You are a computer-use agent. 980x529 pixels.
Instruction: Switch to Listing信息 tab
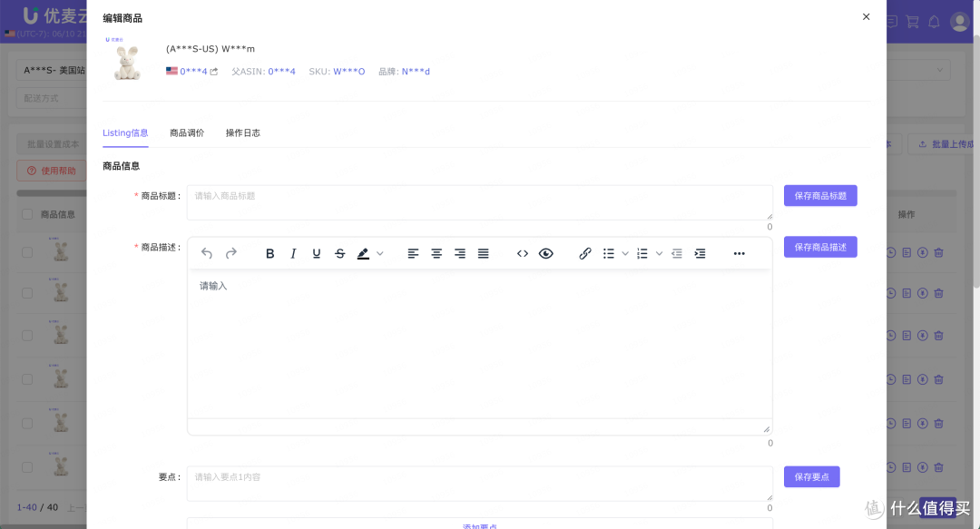125,133
